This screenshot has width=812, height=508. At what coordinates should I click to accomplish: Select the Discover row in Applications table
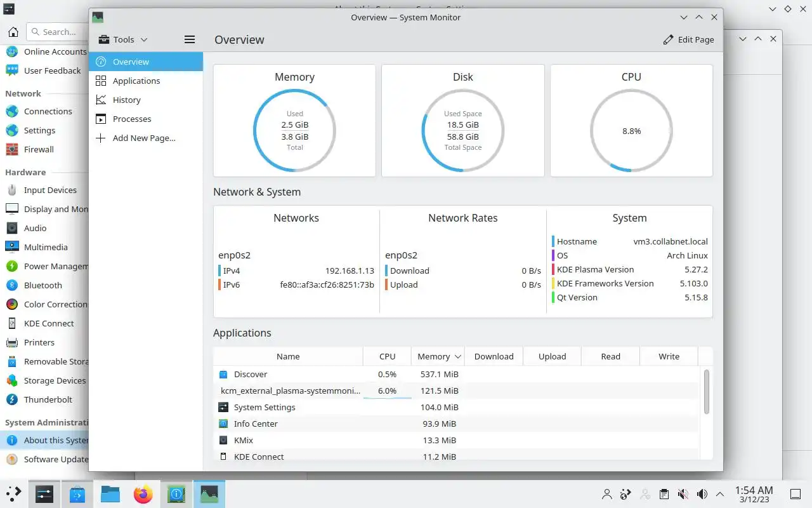coord(458,374)
